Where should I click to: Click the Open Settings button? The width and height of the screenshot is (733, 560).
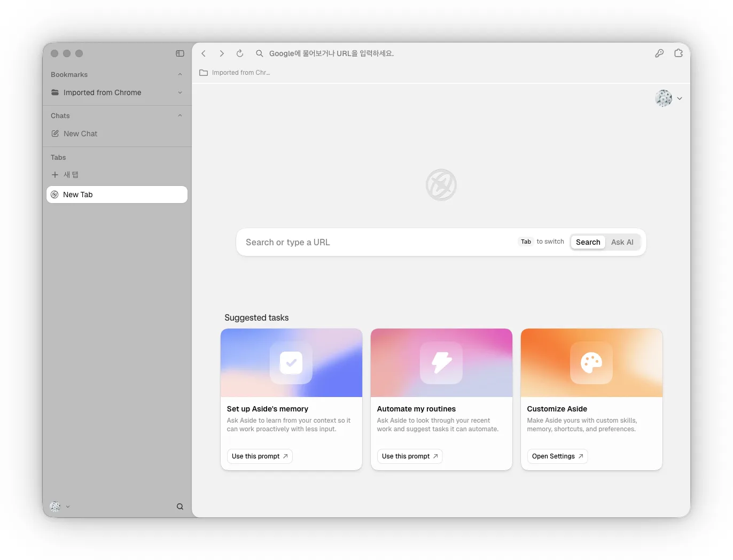(x=557, y=456)
